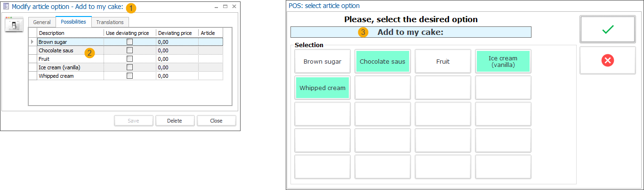Click the Close button in dialog

[216, 121]
